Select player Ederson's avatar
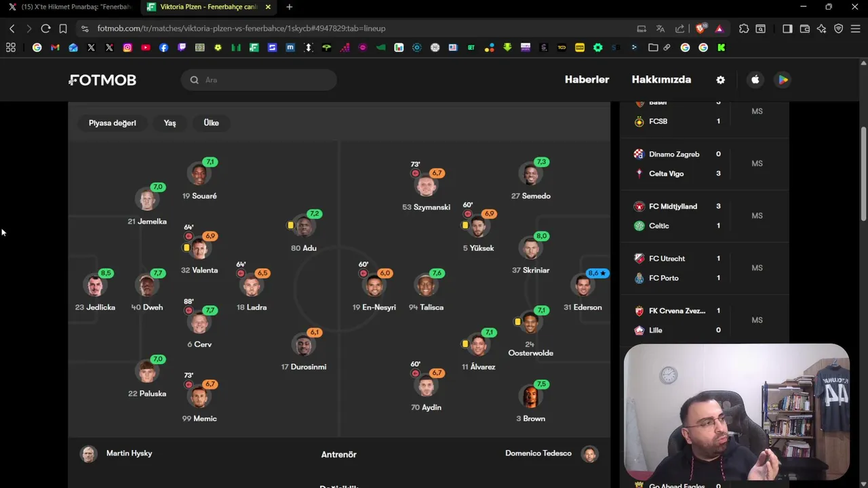The width and height of the screenshot is (868, 488). pos(583,286)
